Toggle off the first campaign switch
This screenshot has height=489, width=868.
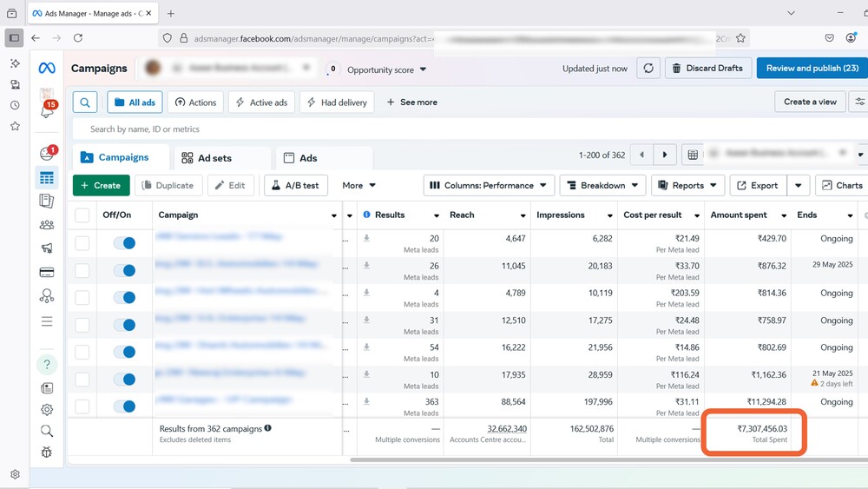(124, 243)
